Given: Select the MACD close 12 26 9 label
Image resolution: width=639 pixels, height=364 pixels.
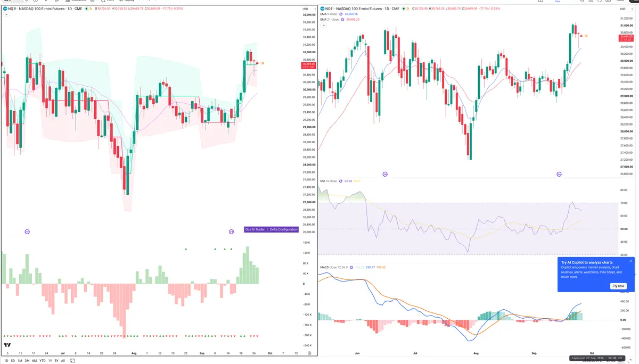Looking at the screenshot, I should pos(334,267).
